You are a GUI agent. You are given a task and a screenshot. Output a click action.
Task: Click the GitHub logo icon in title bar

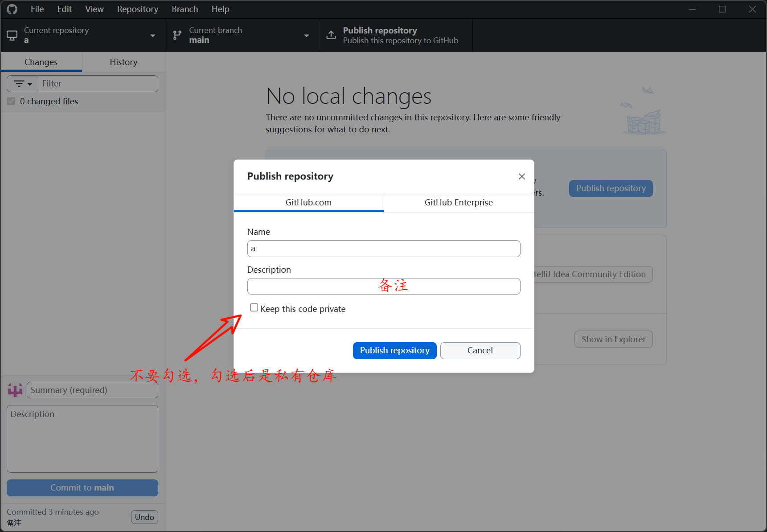[x=12, y=9]
